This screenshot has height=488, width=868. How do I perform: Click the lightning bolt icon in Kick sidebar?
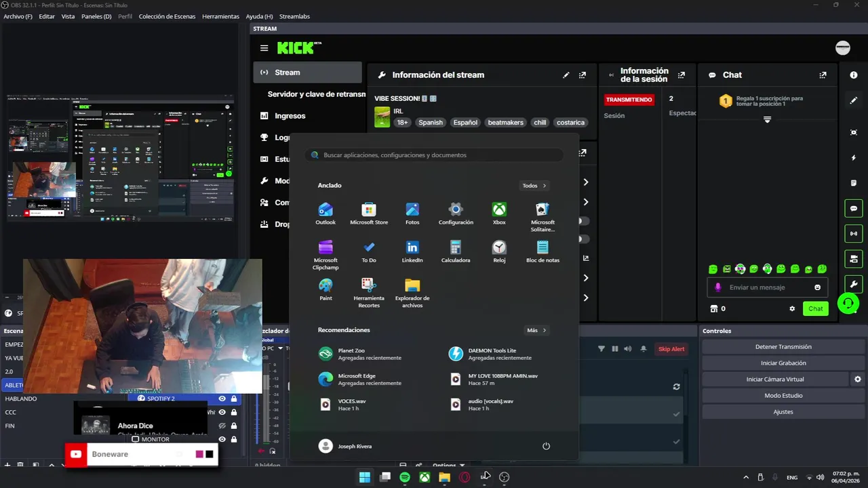click(854, 158)
